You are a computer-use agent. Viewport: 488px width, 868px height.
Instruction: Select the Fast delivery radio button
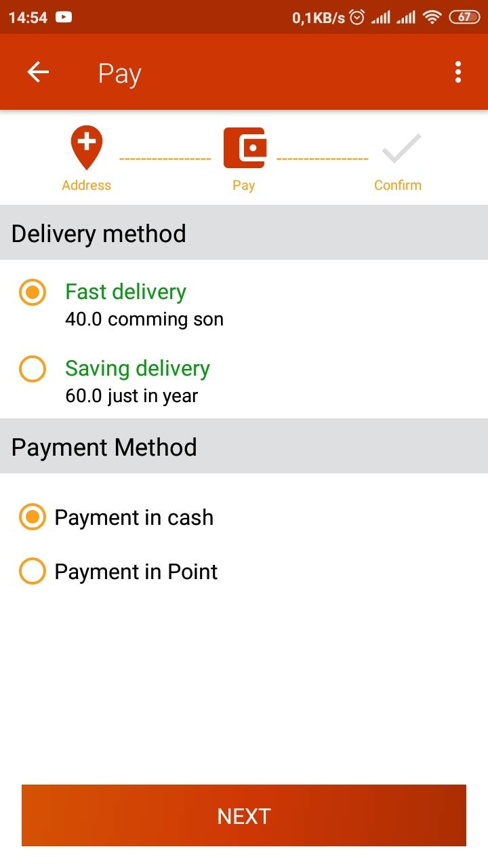click(33, 292)
